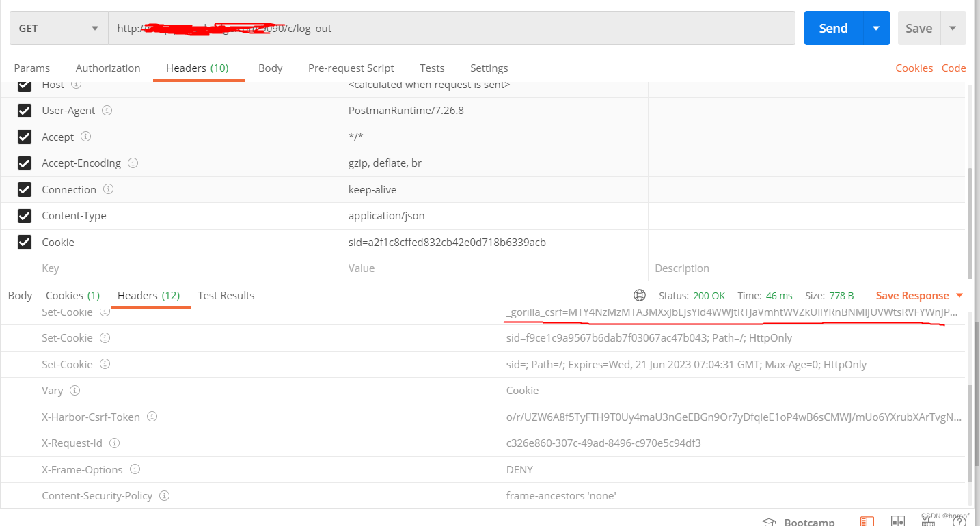
Task: Click the Send button
Action: [833, 28]
